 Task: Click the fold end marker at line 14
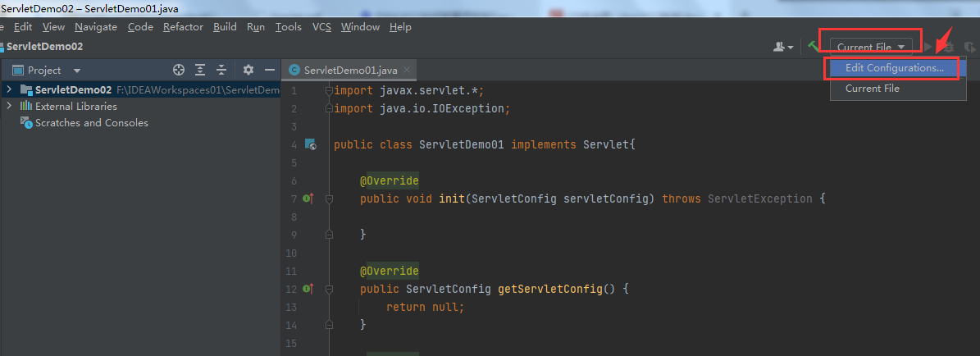(329, 325)
